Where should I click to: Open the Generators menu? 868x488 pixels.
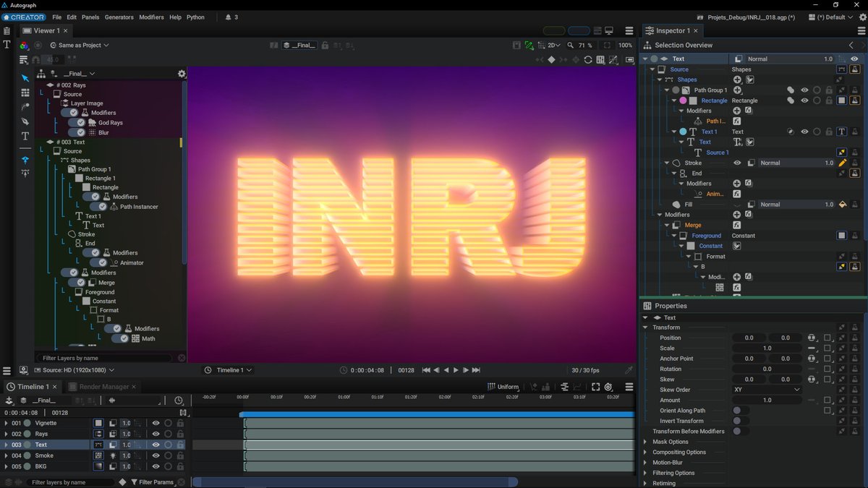pos(119,17)
